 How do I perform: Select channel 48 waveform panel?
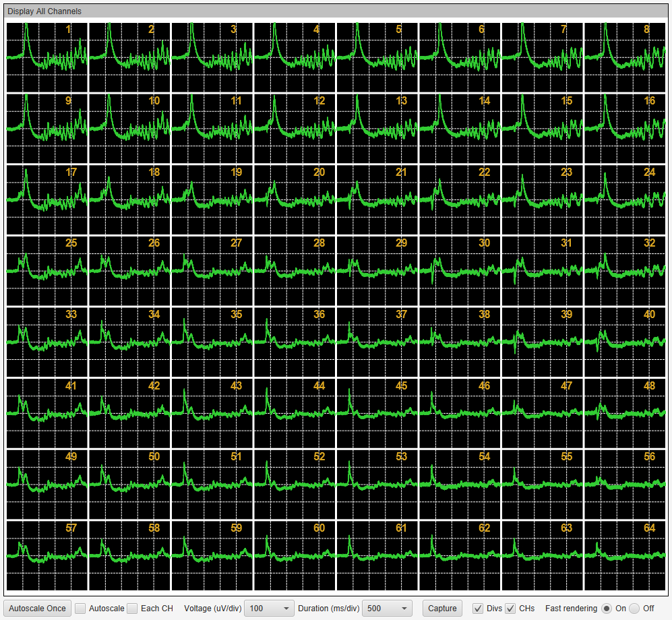[625, 413]
